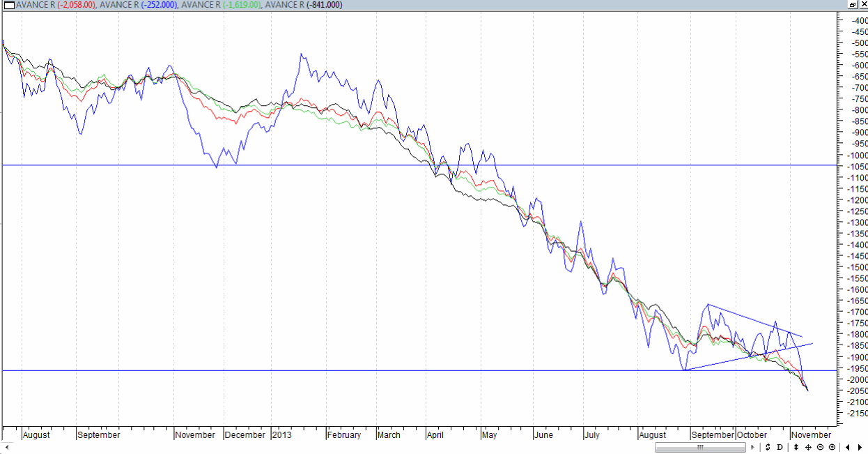Click the zoom in plus circle icon
This screenshot has height=454, width=868.
pyautogui.click(x=832, y=446)
